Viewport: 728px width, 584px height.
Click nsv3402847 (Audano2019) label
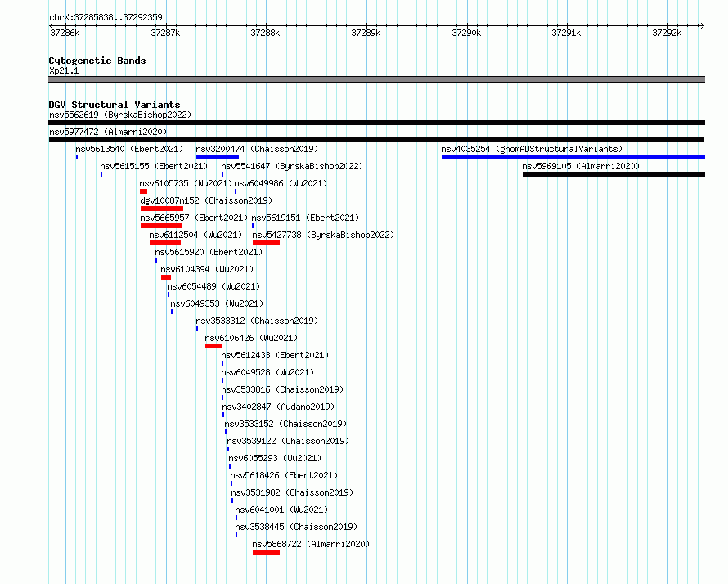(x=278, y=407)
